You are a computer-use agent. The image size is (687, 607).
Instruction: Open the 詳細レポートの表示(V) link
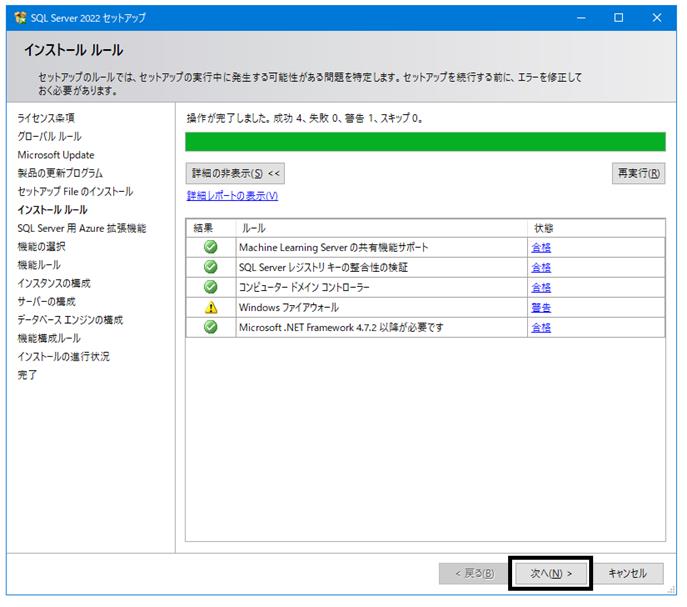[232, 195]
